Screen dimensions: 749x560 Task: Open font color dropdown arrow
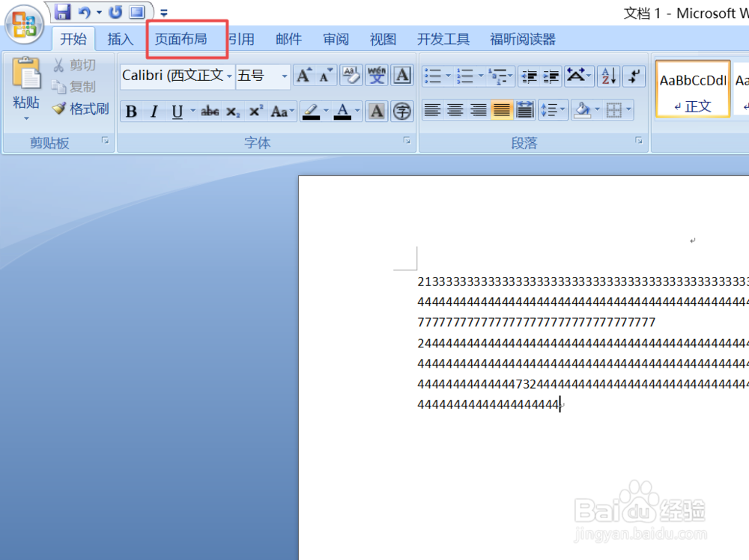(x=357, y=112)
